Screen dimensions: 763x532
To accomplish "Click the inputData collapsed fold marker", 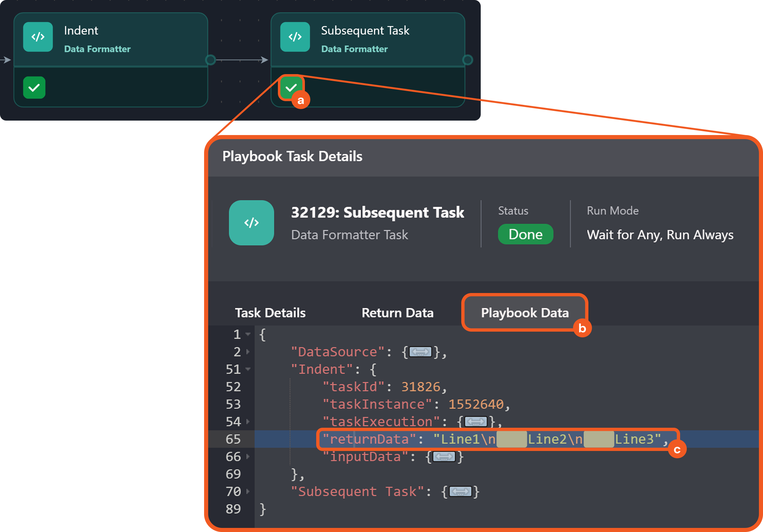I will 444,457.
